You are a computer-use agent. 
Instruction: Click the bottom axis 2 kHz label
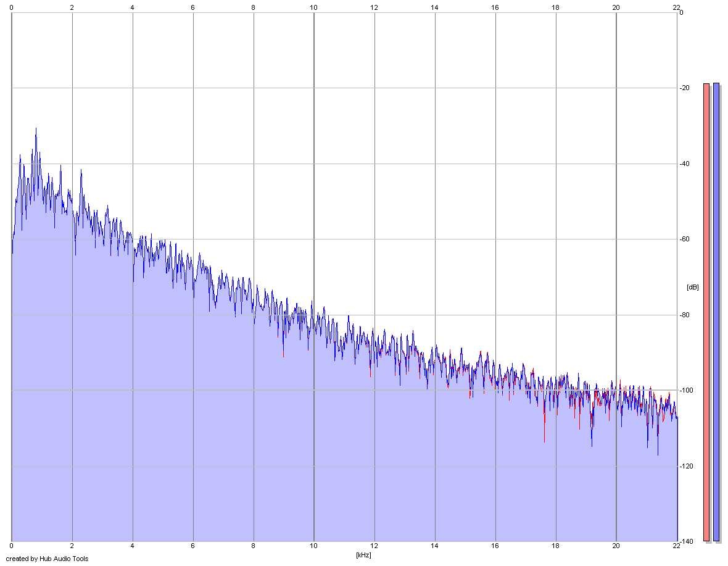click(72, 546)
